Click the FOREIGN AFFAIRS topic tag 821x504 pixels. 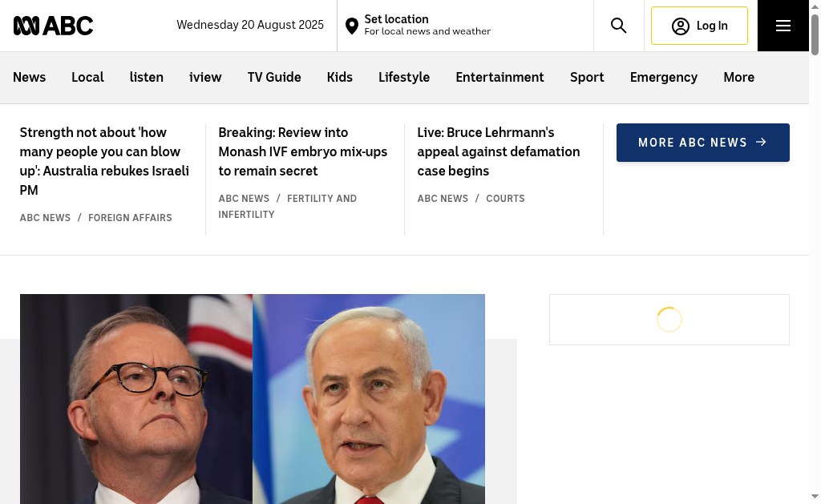pyautogui.click(x=130, y=218)
